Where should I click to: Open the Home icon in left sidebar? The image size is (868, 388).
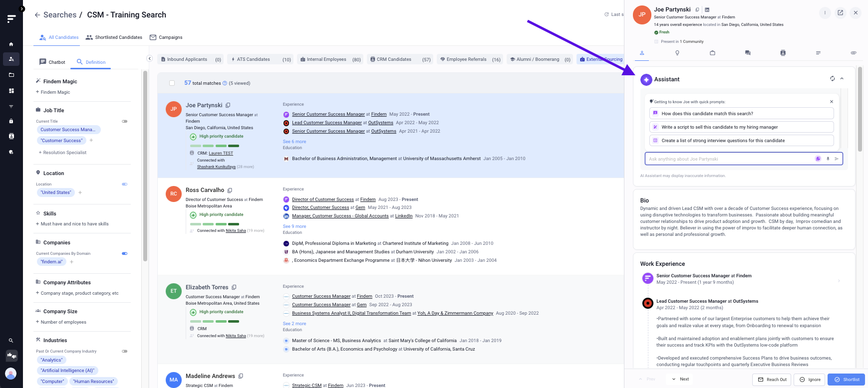pyautogui.click(x=11, y=44)
